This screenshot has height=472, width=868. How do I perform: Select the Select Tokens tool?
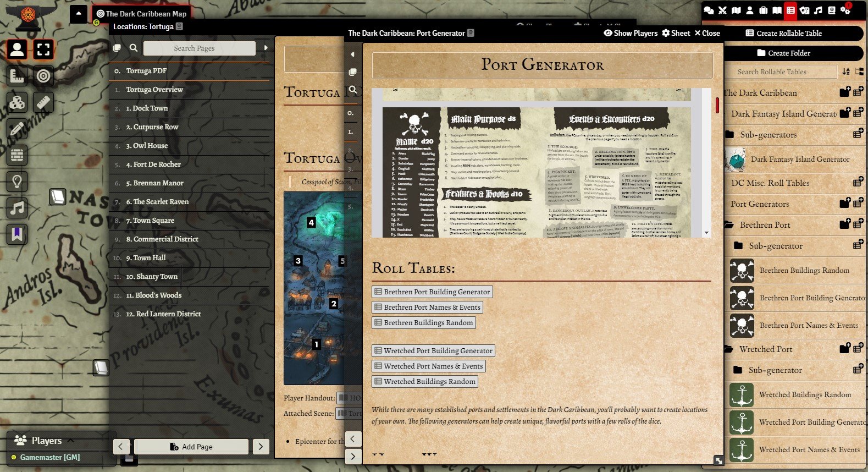tap(43, 50)
